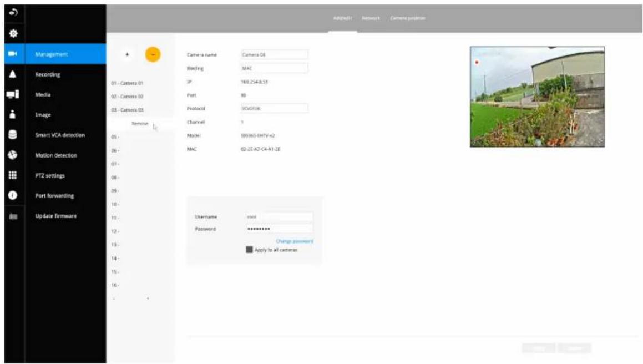Open the information icon section
The width and height of the screenshot is (643, 364).
point(13,195)
